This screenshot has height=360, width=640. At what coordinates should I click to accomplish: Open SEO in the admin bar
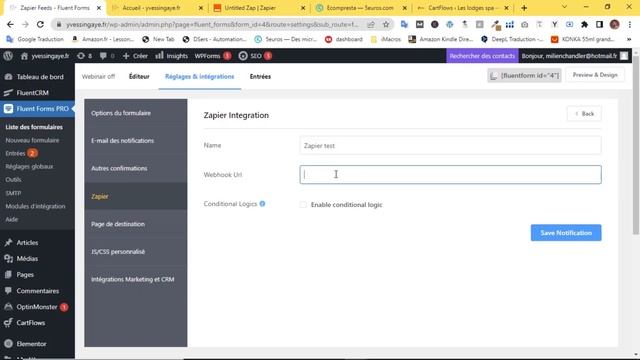click(255, 56)
